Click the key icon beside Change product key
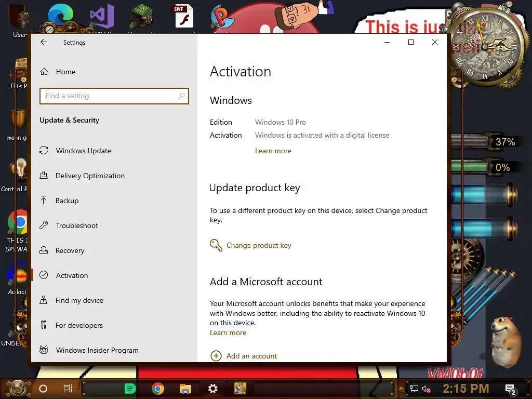The width and height of the screenshot is (532, 399). coord(216,245)
